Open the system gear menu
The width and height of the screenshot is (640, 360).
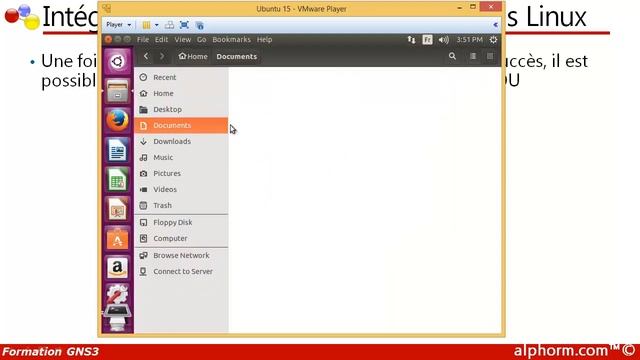493,40
